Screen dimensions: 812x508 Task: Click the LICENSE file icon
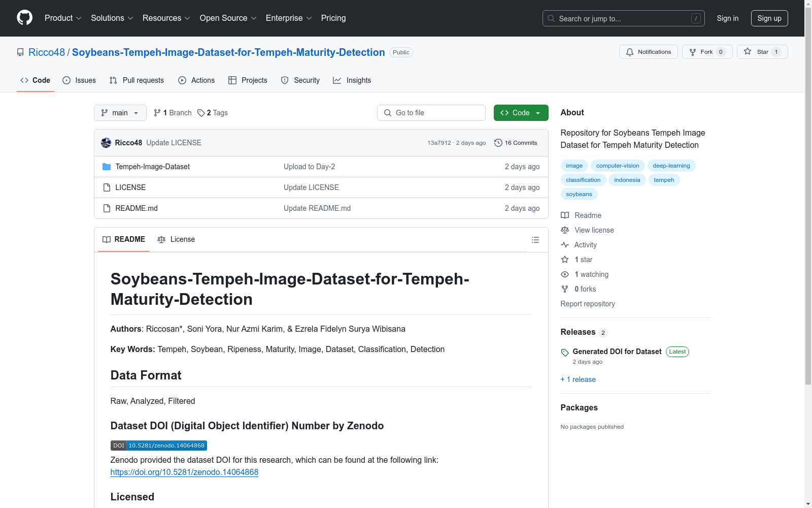click(107, 187)
